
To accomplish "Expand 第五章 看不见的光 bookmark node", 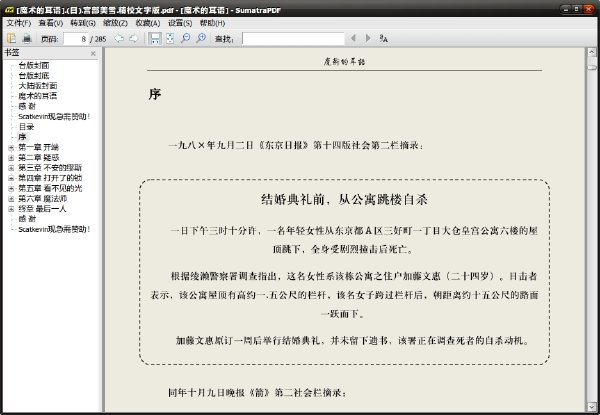I will 11,188.
